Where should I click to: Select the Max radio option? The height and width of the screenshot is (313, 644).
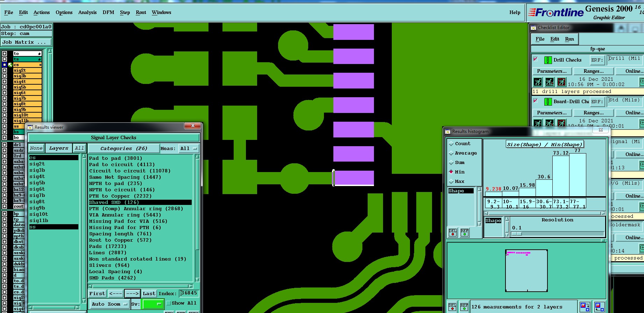point(451,182)
